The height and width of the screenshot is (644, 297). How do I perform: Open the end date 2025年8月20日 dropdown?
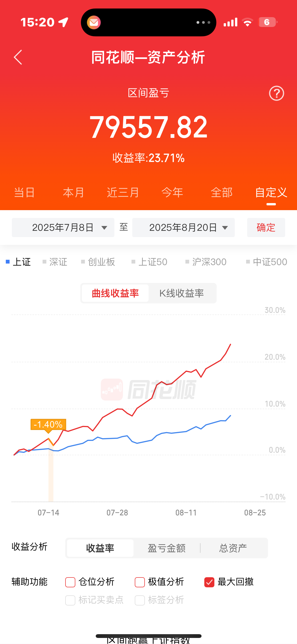click(183, 228)
